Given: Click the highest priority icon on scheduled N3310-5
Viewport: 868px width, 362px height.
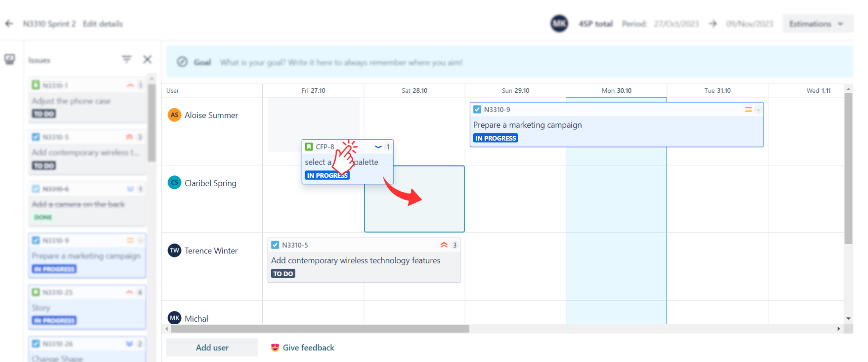Looking at the screenshot, I should tap(444, 245).
